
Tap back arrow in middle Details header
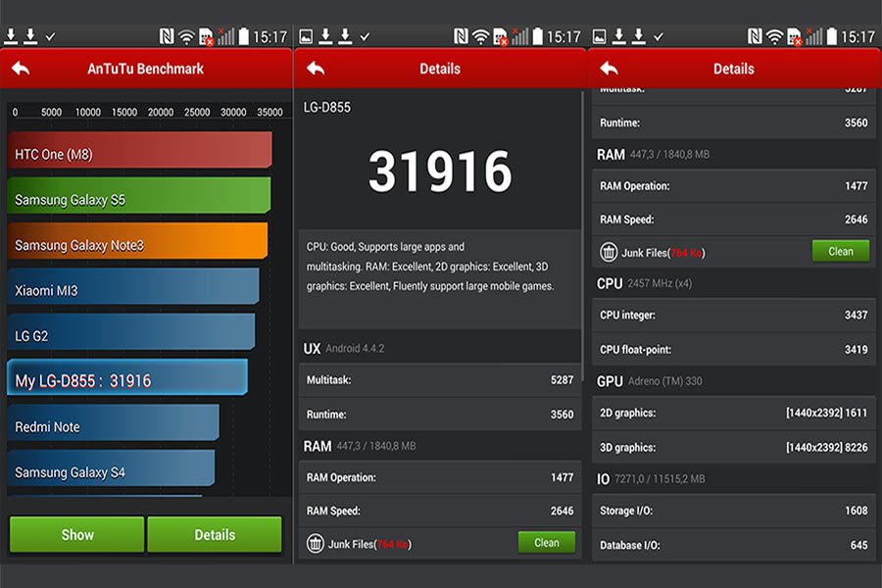(x=315, y=69)
